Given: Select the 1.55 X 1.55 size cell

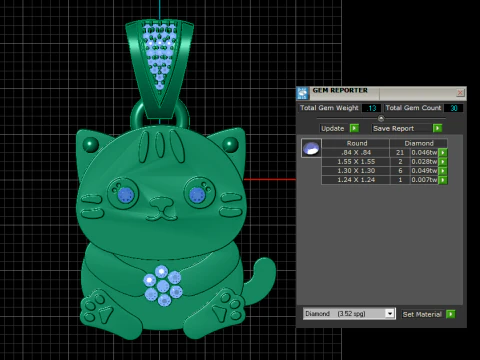Looking at the screenshot, I should 356,162.
